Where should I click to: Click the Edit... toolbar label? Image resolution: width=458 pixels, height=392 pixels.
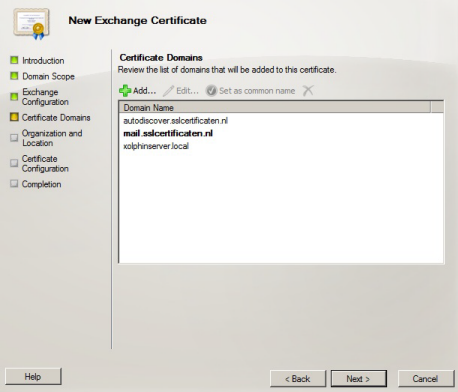(187, 91)
